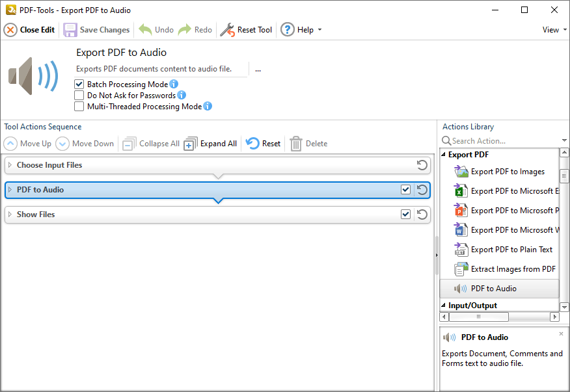Select Extract Images from PDF icon

coord(461,269)
